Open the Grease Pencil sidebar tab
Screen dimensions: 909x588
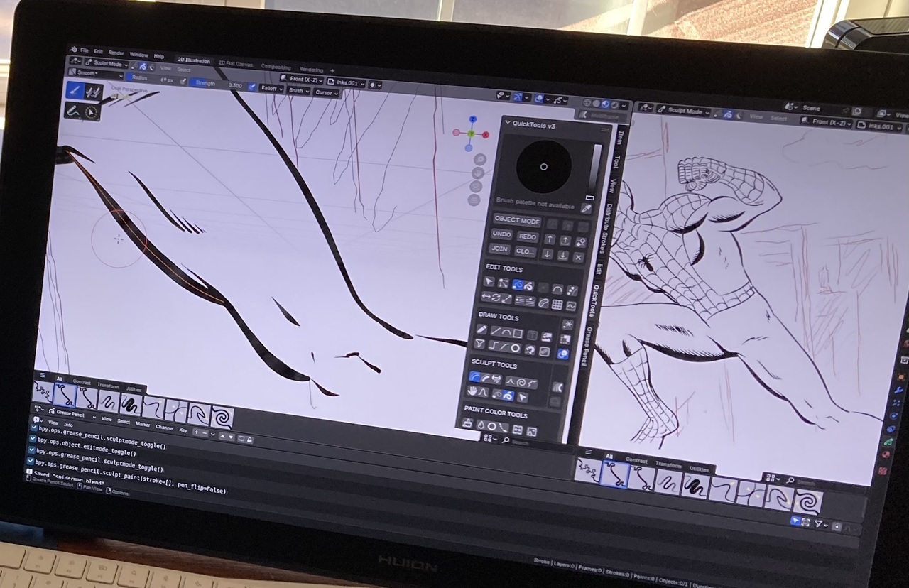587,347
